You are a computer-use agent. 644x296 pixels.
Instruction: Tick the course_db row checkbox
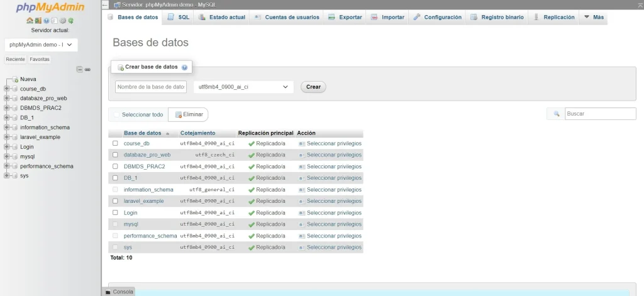point(115,143)
